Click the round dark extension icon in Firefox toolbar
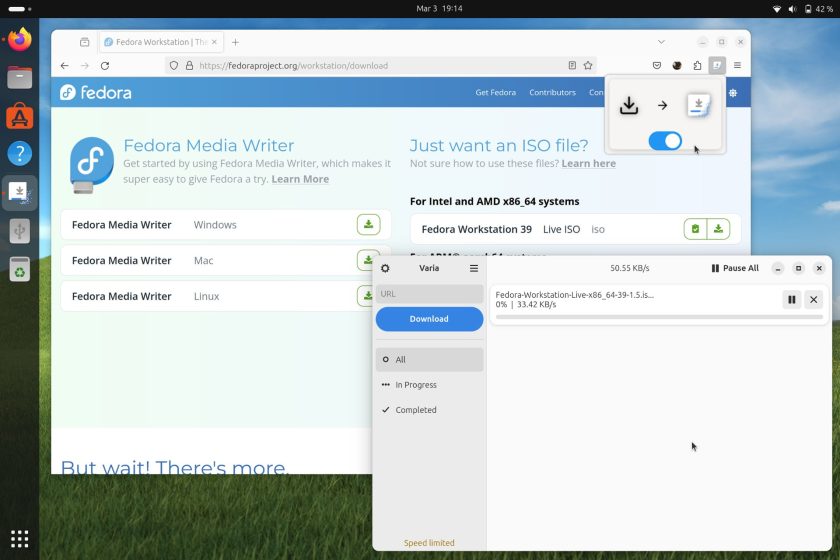 point(677,65)
